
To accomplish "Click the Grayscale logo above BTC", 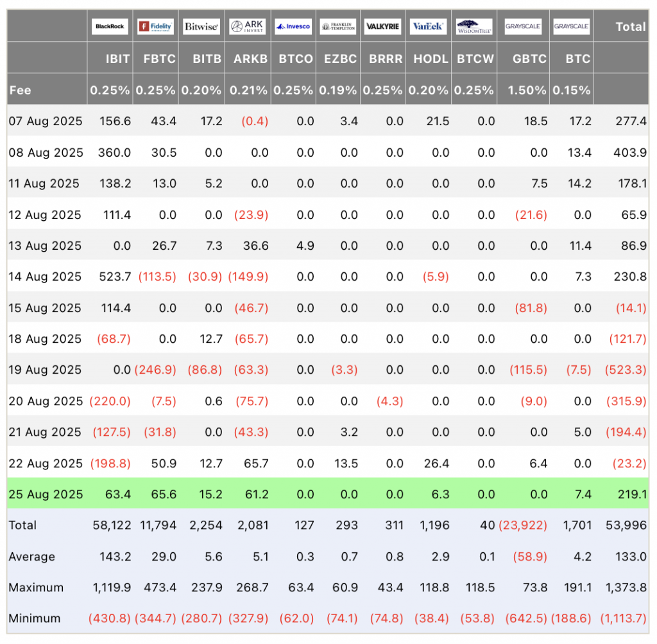I will (x=572, y=26).
